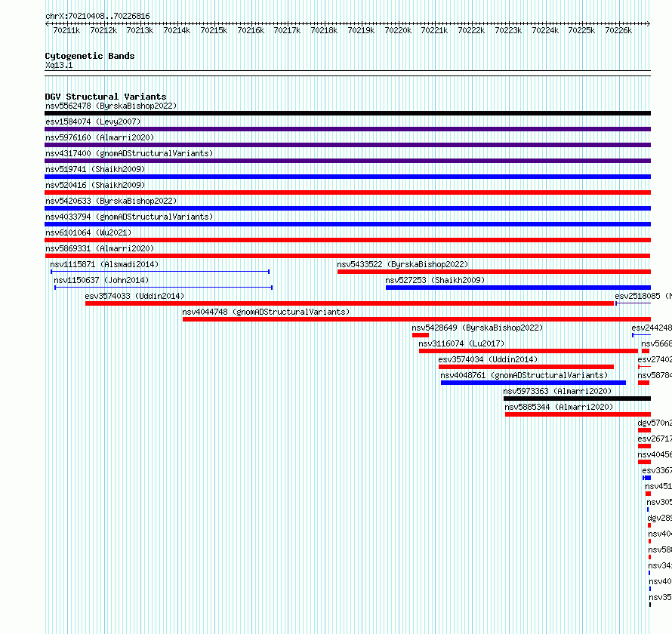Open nsv5433522 (ByrskaBishop2022) variant label

pos(402,264)
